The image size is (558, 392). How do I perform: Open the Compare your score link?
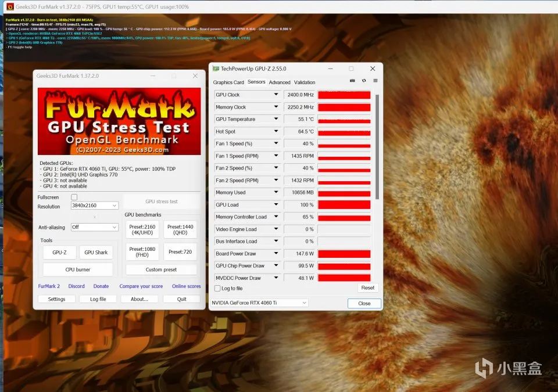(x=141, y=286)
